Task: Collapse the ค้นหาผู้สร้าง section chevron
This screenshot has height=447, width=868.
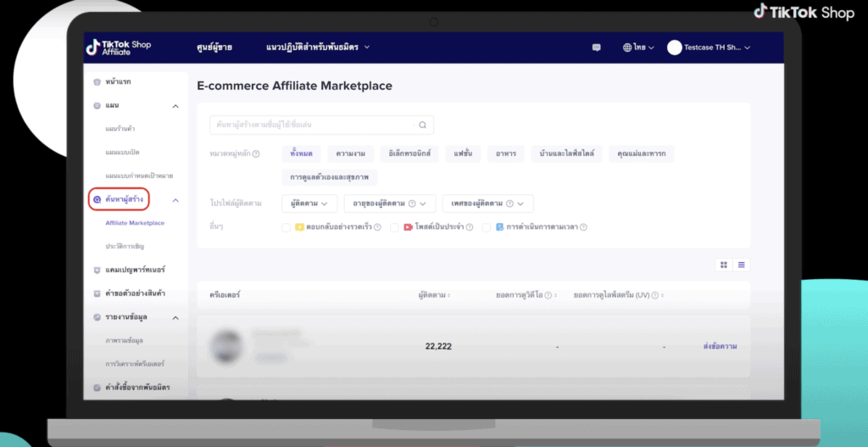Action: pyautogui.click(x=175, y=200)
